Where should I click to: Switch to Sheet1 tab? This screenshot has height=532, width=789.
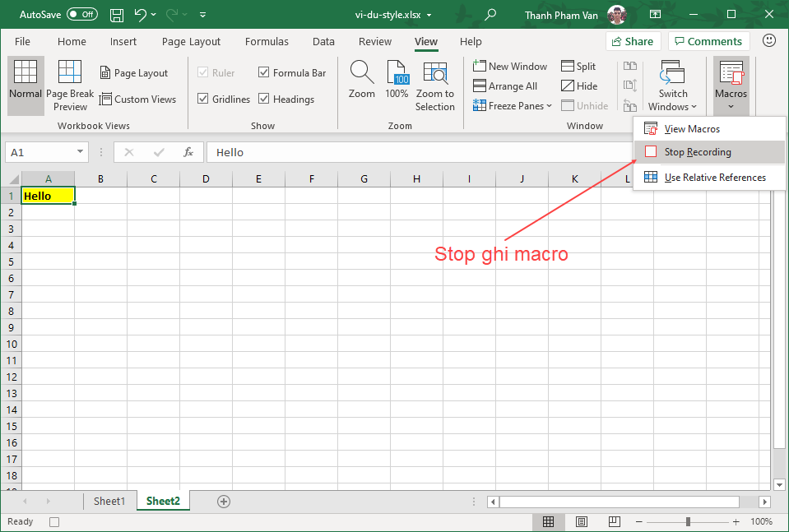click(x=109, y=502)
